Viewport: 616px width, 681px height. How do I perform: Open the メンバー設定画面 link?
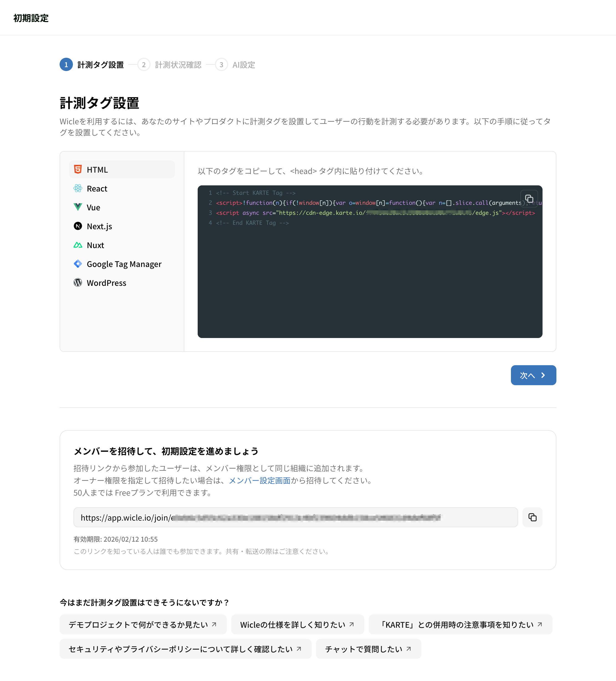click(x=259, y=480)
